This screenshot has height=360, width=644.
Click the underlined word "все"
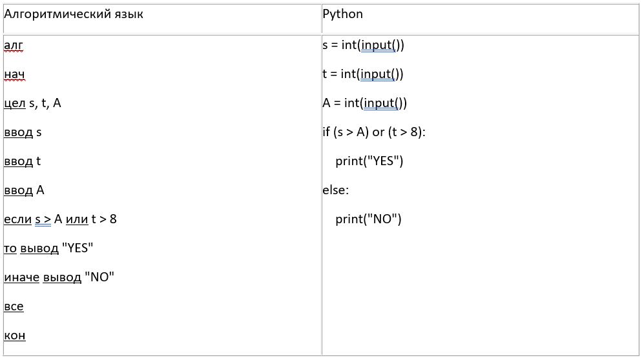pos(14,306)
